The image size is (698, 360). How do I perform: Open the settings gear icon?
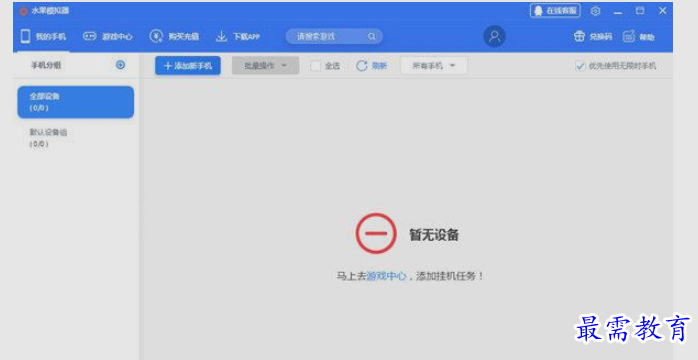[596, 11]
